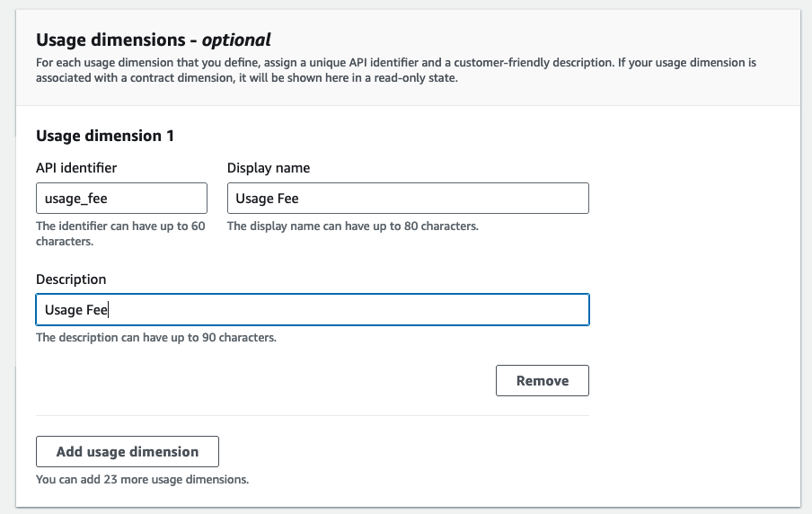
Task: Click the 90 characters description hint
Action: (x=155, y=338)
